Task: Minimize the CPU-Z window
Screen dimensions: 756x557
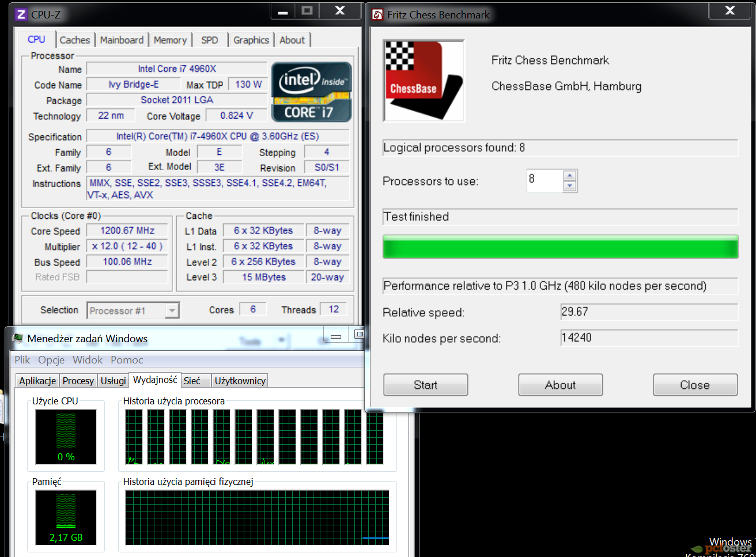Action: click(x=282, y=12)
